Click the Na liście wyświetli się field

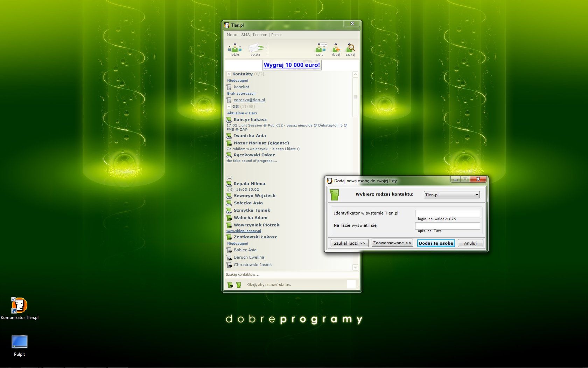click(447, 226)
